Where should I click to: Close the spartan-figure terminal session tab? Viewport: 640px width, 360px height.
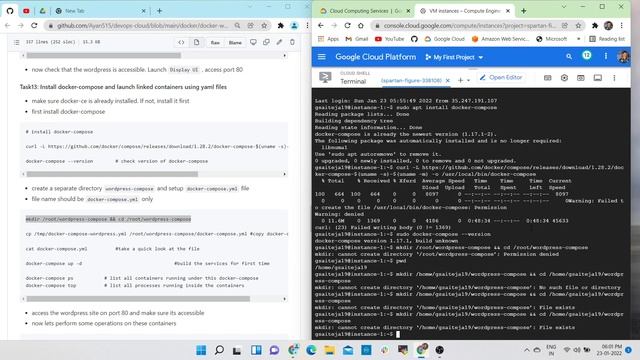click(448, 80)
